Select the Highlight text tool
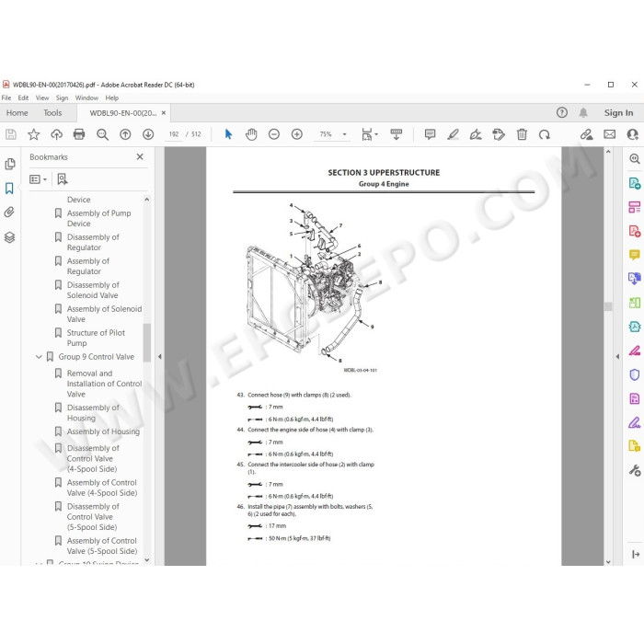 pos(453,134)
